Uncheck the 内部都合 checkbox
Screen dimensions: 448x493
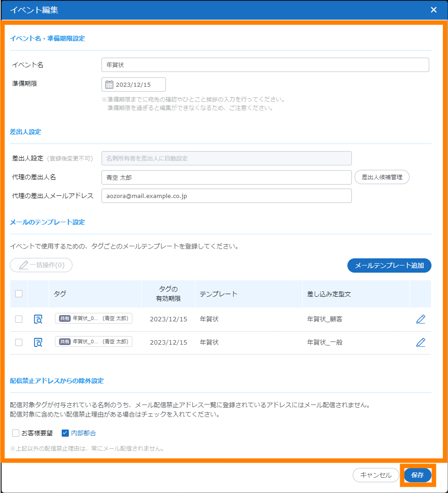(65, 433)
